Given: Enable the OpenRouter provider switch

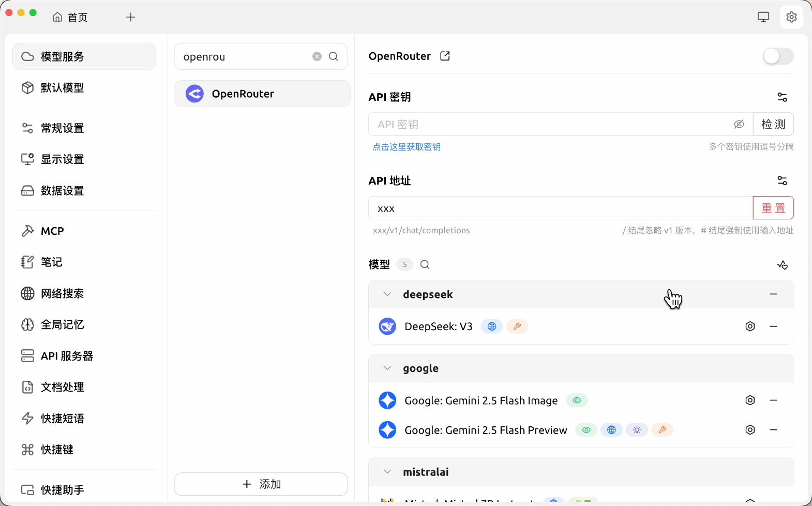Looking at the screenshot, I should coord(778,56).
